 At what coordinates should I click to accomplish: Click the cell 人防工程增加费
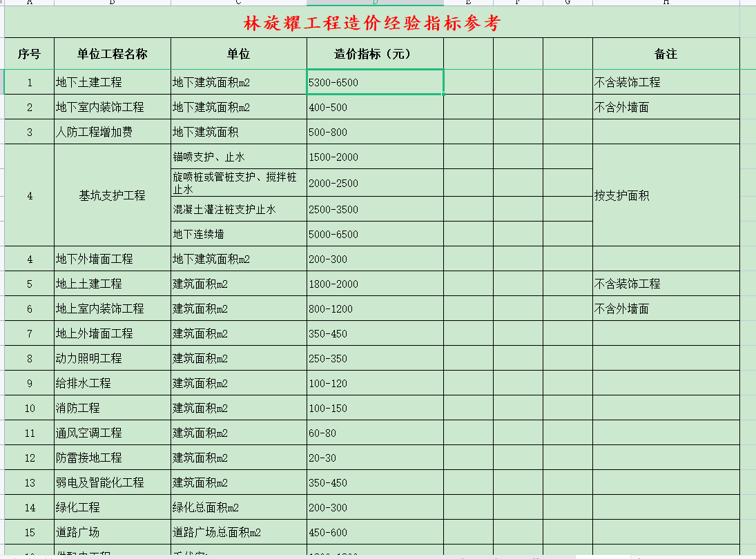click(x=113, y=132)
